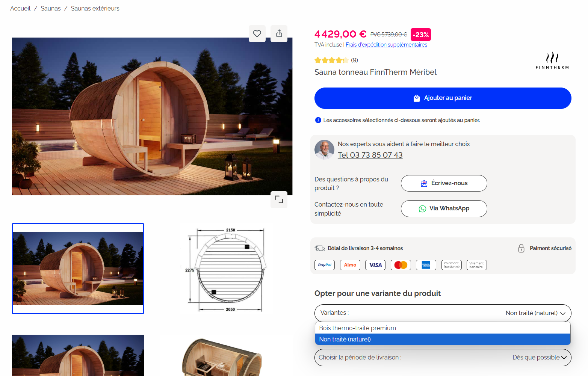Go to the Accueil breadcrumb

[20, 8]
